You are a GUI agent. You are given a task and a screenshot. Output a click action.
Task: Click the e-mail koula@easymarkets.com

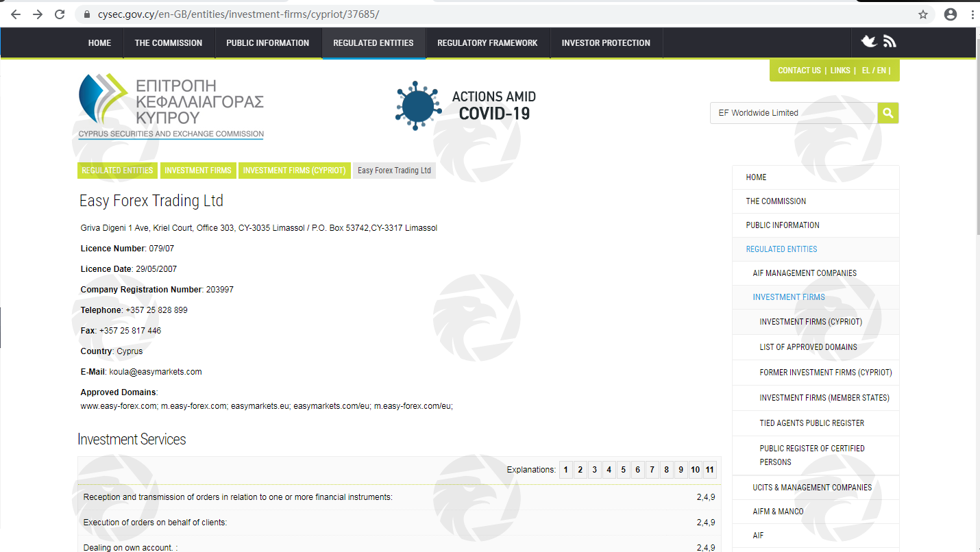pyautogui.click(x=156, y=372)
